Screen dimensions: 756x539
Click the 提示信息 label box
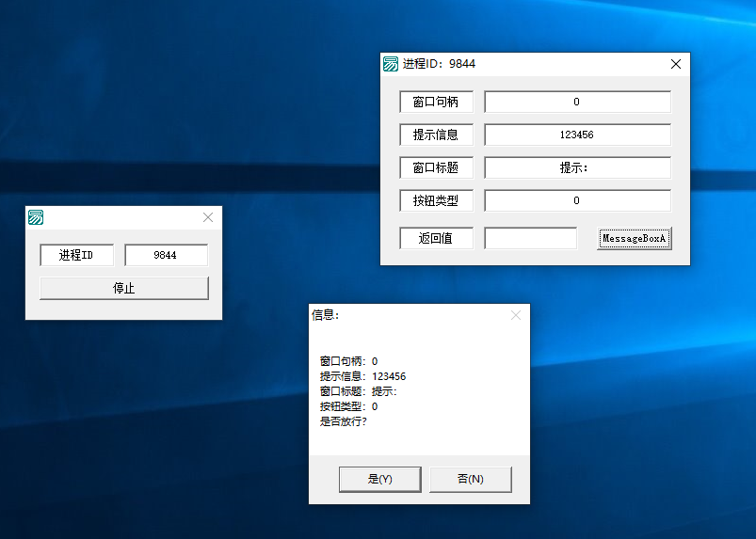coord(436,135)
